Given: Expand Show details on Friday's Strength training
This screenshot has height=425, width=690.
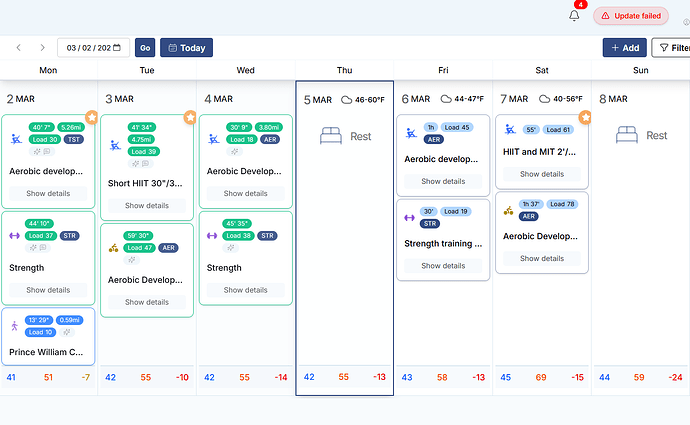Looking at the screenshot, I should click(444, 266).
